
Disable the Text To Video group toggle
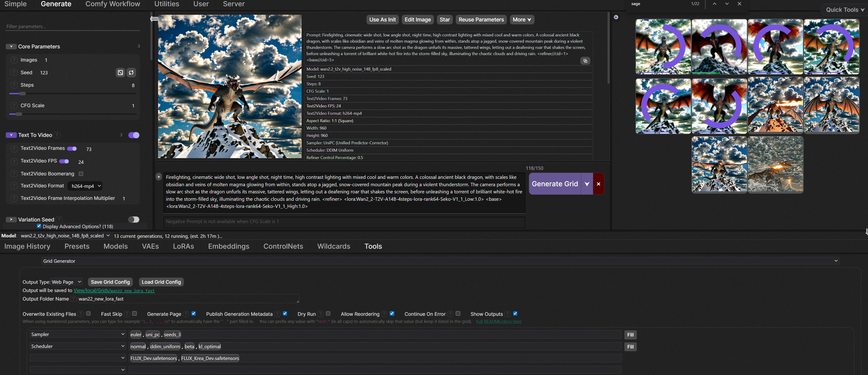pyautogui.click(x=134, y=135)
